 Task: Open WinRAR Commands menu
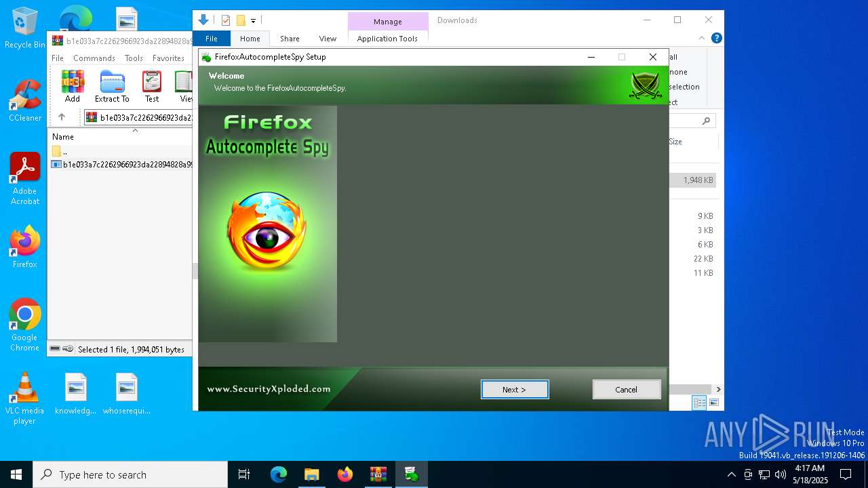pyautogui.click(x=94, y=58)
